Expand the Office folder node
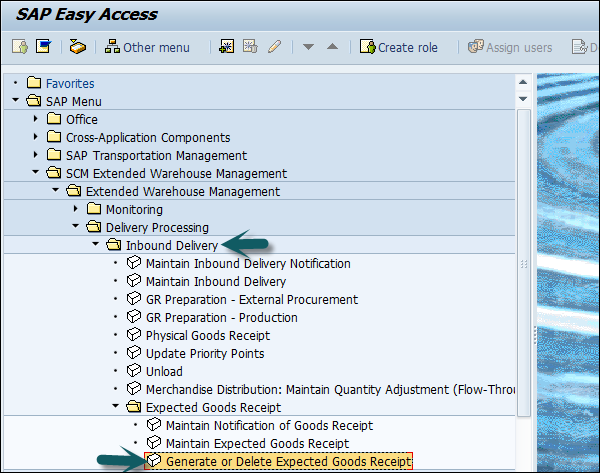Image resolution: width=600 pixels, height=473 pixels. pyautogui.click(x=37, y=120)
